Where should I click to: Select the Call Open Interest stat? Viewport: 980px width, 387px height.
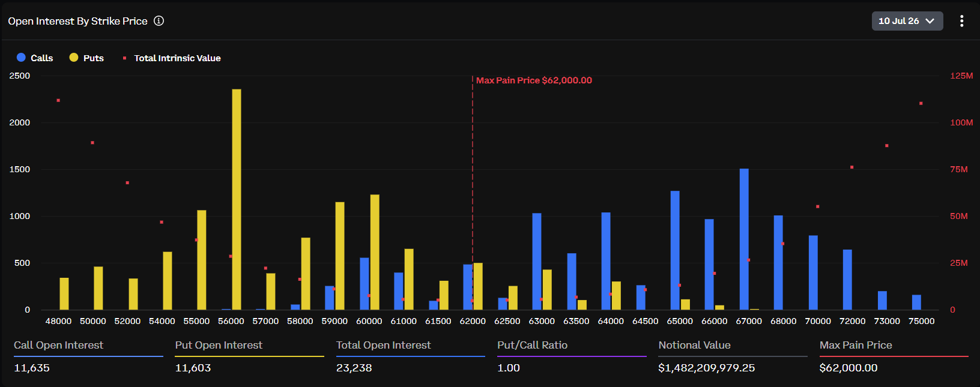pyautogui.click(x=88, y=356)
